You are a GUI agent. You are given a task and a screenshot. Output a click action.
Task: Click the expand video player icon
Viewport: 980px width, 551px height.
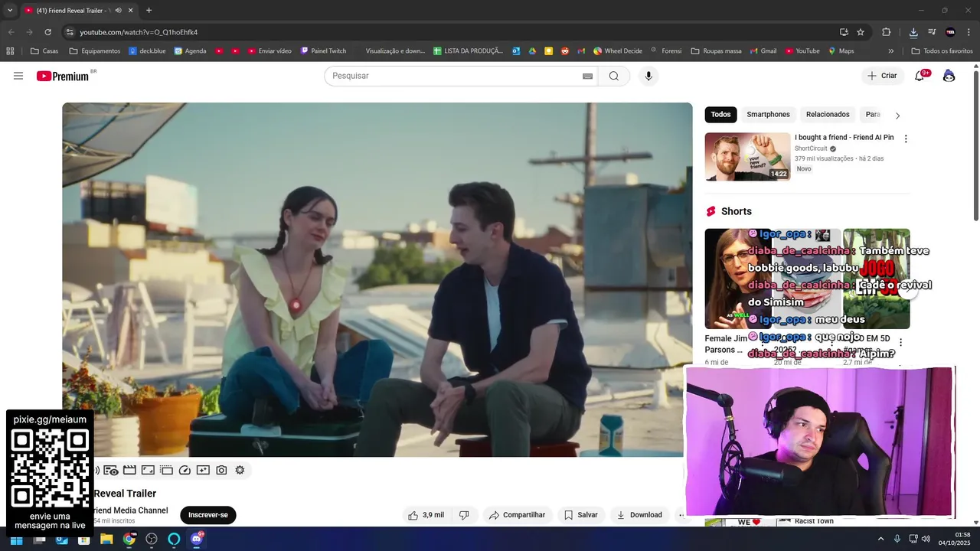pyautogui.click(x=148, y=470)
